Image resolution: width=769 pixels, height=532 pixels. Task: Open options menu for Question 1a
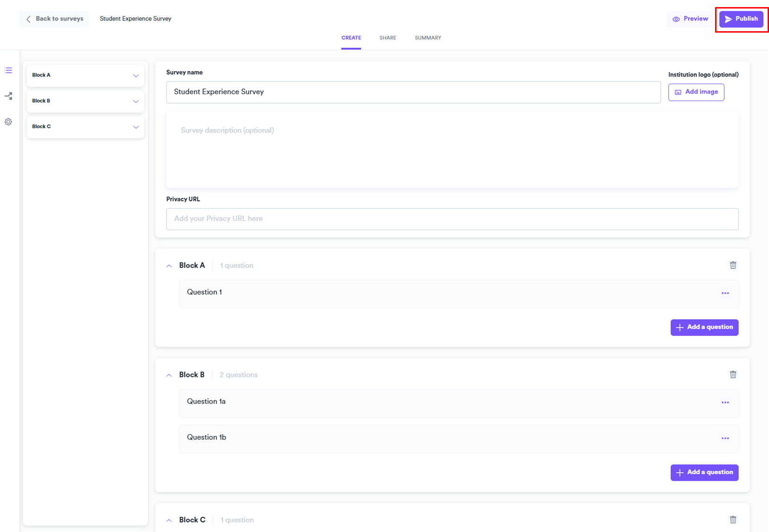pyautogui.click(x=725, y=402)
